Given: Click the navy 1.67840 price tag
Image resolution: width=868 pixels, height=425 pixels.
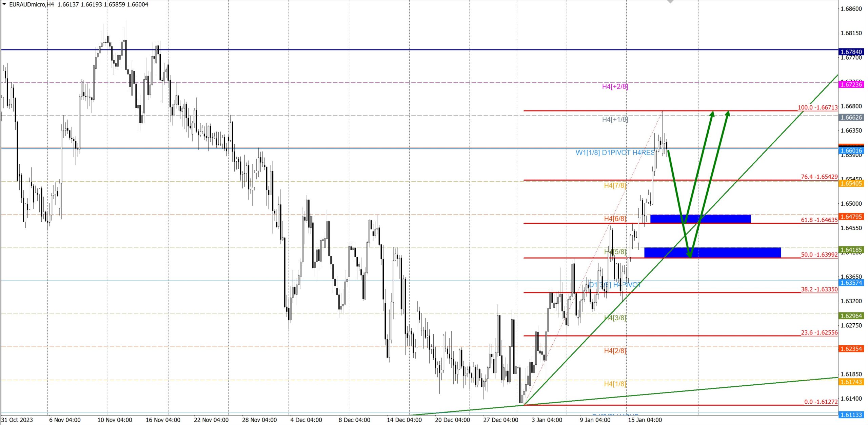Looking at the screenshot, I should tap(851, 52).
